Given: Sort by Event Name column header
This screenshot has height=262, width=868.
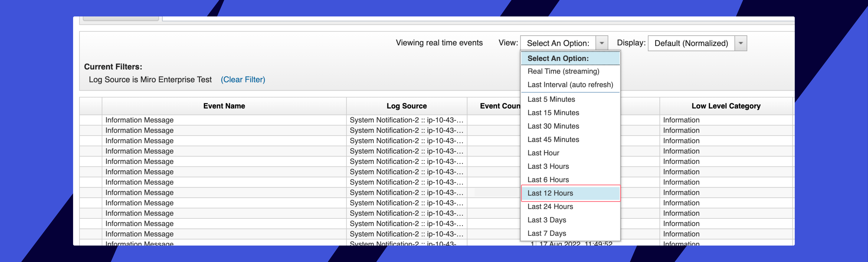Looking at the screenshot, I should 224,106.
